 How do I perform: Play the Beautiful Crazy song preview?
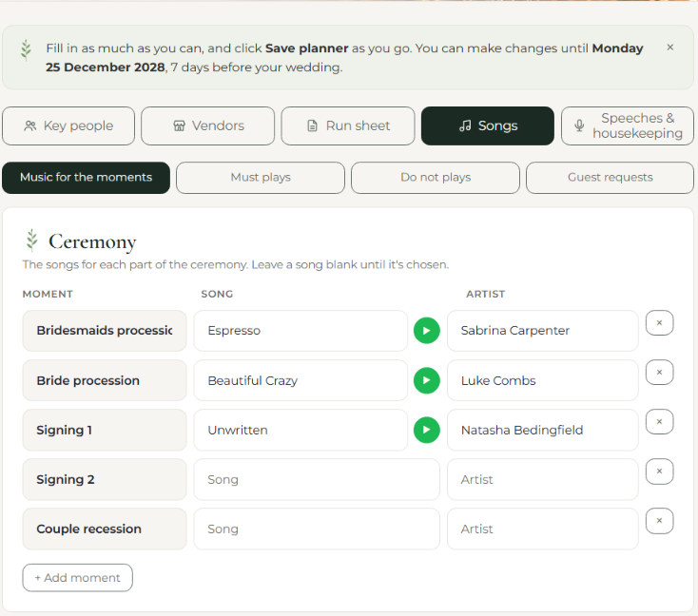point(426,380)
